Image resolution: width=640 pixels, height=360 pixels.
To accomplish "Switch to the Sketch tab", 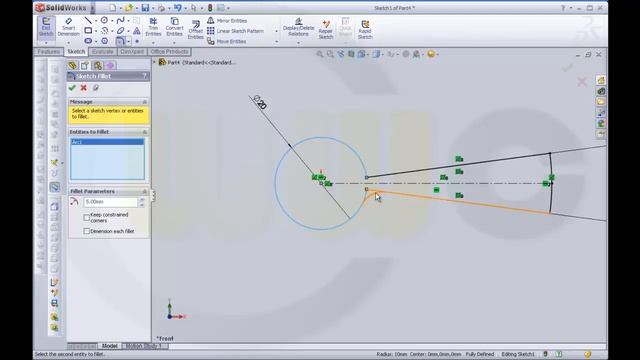I will coord(76,52).
